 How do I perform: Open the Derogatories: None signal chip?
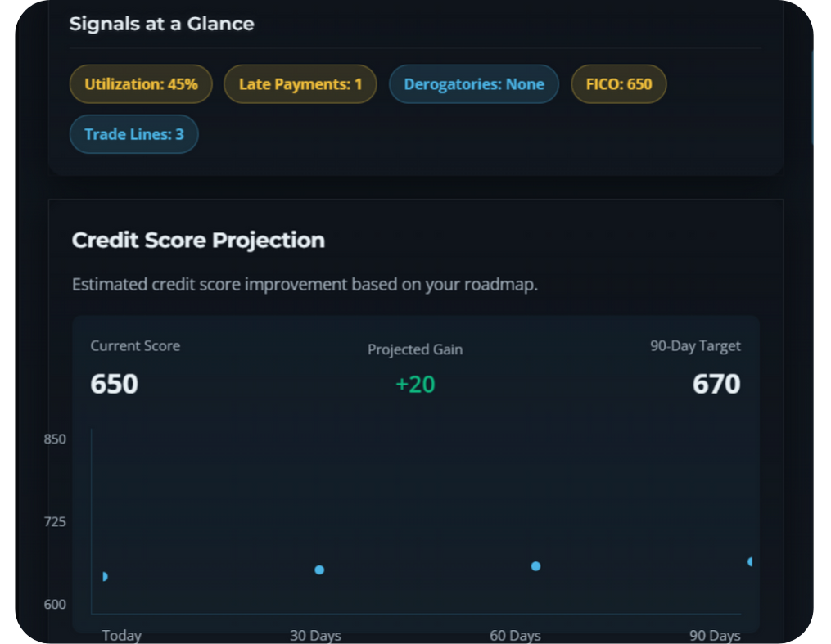click(473, 84)
